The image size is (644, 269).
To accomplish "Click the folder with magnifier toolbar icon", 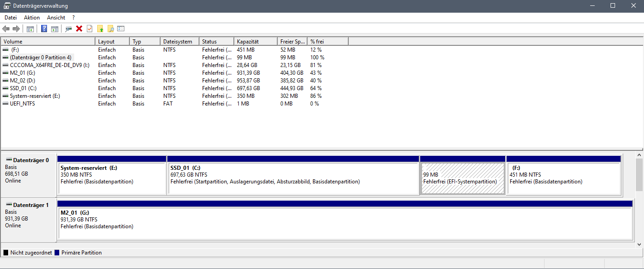I will click(x=110, y=29).
